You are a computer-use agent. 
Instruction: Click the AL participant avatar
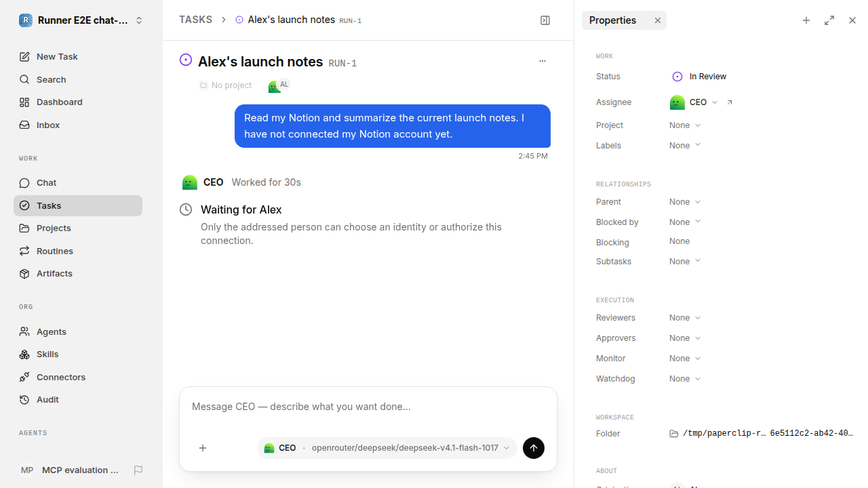[x=284, y=85]
